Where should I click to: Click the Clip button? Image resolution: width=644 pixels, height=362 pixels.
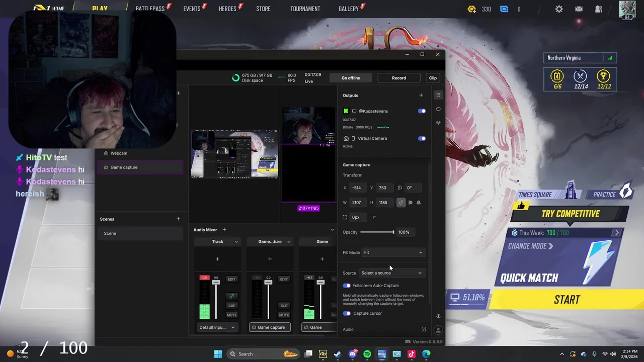click(x=433, y=78)
